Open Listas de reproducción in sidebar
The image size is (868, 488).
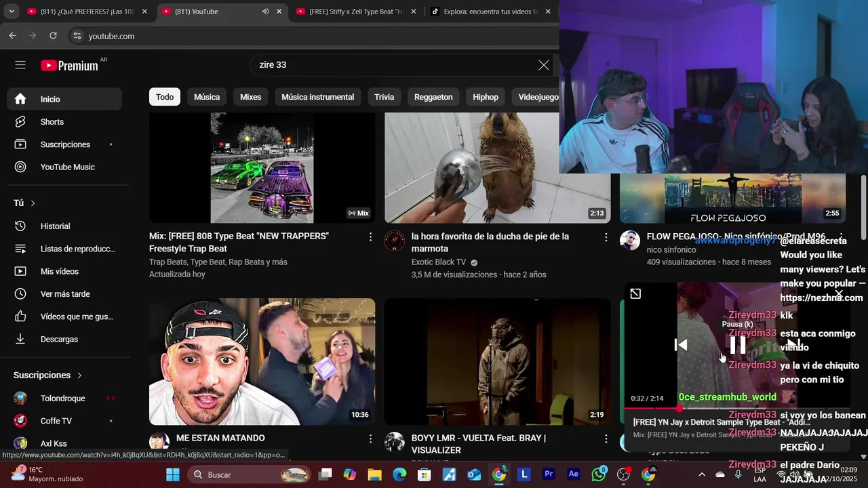click(65, 249)
